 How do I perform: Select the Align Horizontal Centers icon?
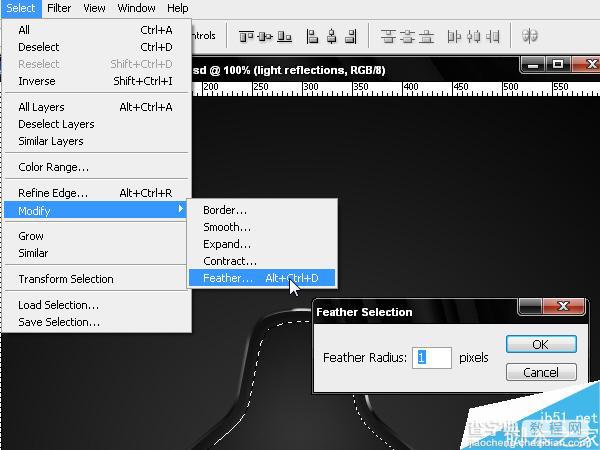(331, 37)
